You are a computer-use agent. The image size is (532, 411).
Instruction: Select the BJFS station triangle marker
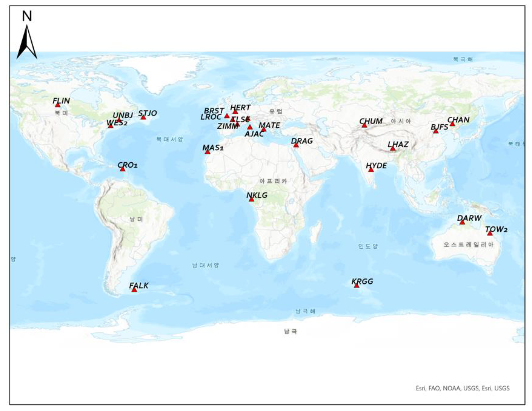436,131
